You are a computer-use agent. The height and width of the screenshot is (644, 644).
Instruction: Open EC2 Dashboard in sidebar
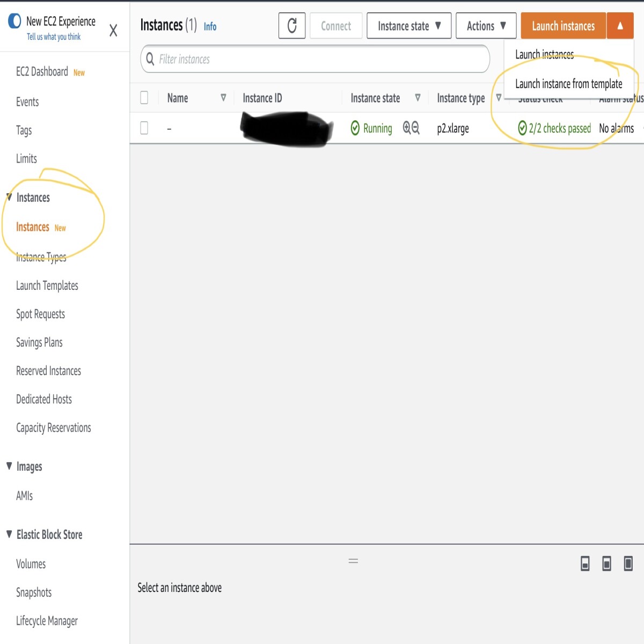pyautogui.click(x=42, y=72)
